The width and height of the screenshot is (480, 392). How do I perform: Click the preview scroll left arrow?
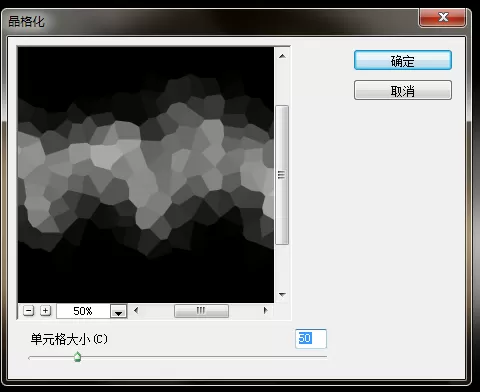(136, 311)
